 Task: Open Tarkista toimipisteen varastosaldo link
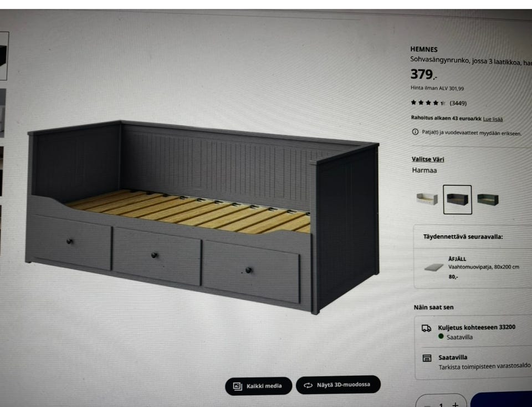484,367
